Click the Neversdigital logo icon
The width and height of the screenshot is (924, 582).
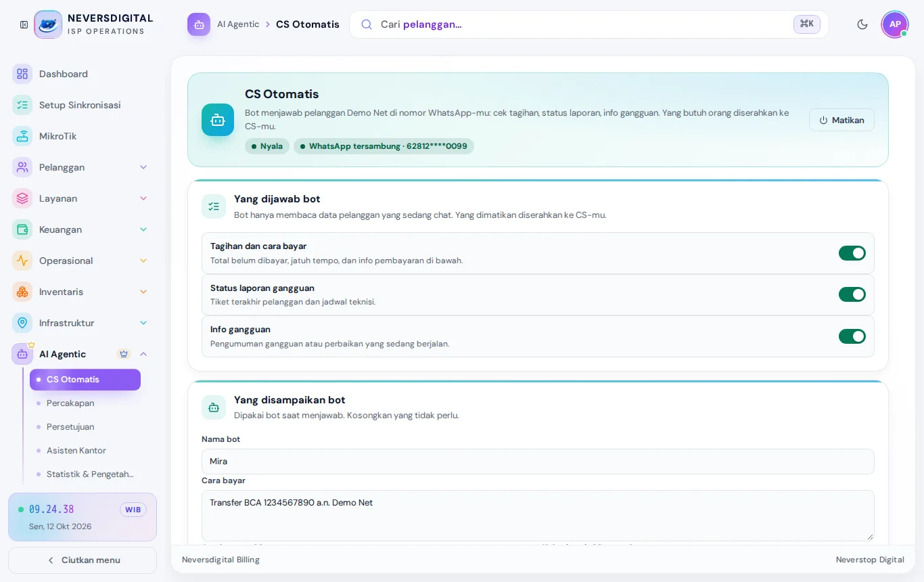(48, 24)
